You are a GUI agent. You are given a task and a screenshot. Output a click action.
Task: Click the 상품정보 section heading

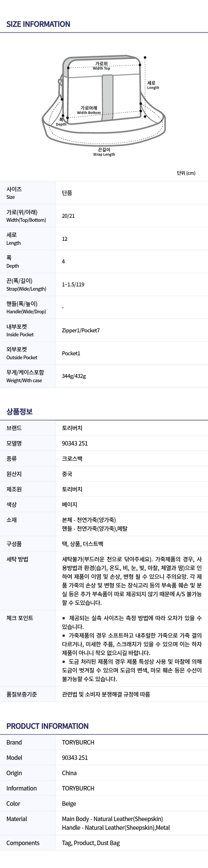point(20,411)
